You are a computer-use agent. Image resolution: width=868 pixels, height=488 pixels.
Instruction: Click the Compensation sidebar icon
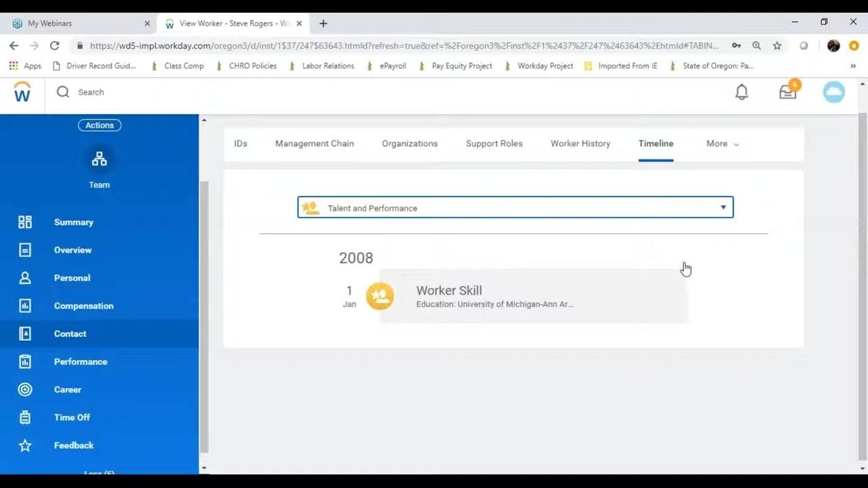click(25, 306)
